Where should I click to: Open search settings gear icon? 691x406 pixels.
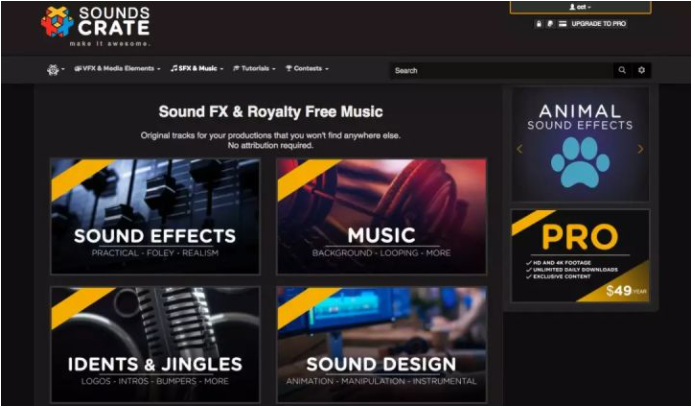click(641, 70)
